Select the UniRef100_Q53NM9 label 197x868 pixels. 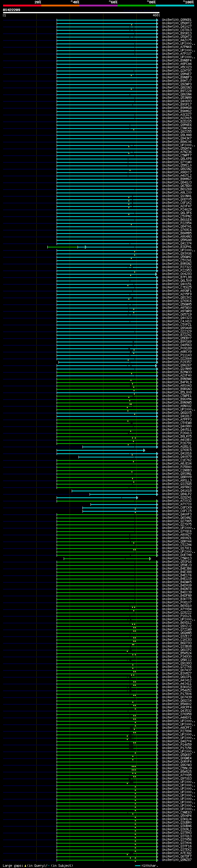click(177, 98)
